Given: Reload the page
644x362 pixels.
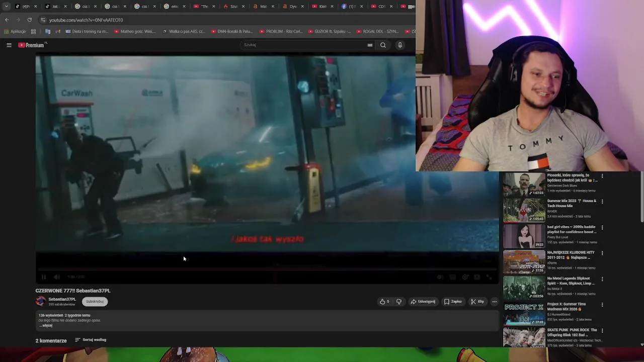Looking at the screenshot, I should point(29,20).
